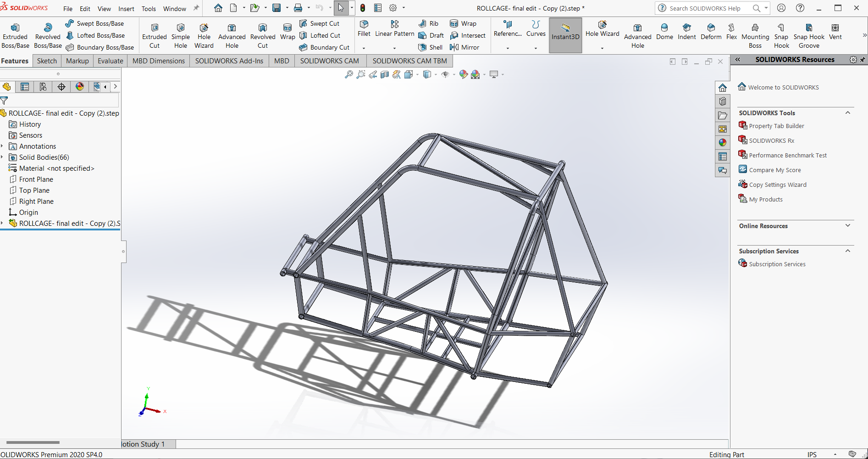
Task: Click the Linear Pattern tool
Action: (x=394, y=28)
